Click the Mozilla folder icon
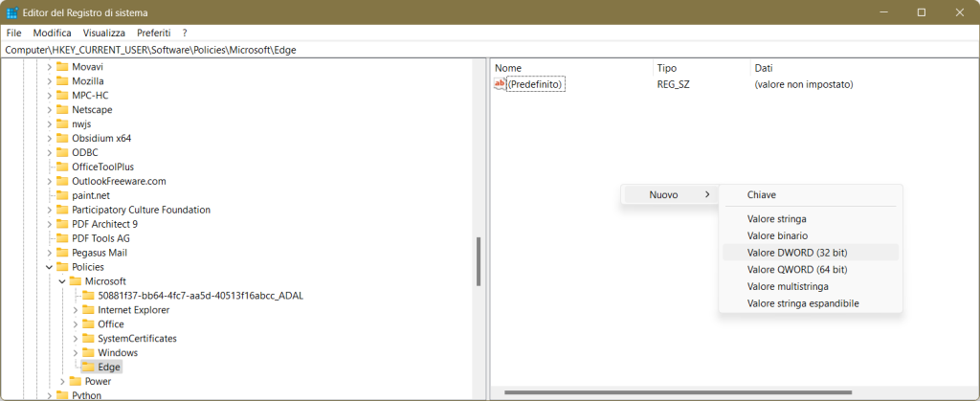 pos(62,81)
